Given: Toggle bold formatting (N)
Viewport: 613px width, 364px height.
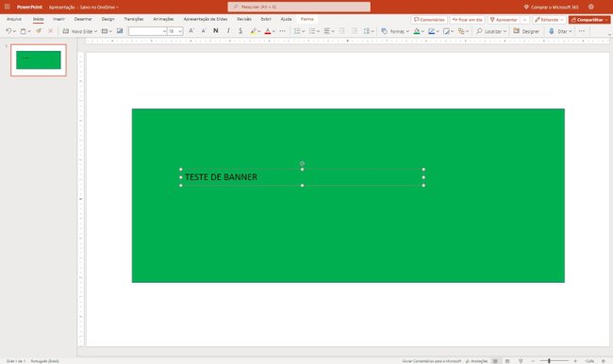Looking at the screenshot, I should pos(215,31).
